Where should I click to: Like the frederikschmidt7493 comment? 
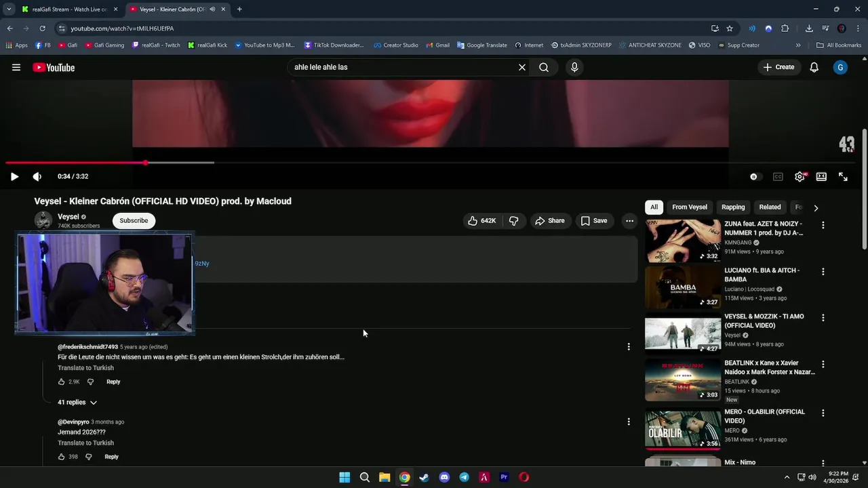click(x=62, y=382)
